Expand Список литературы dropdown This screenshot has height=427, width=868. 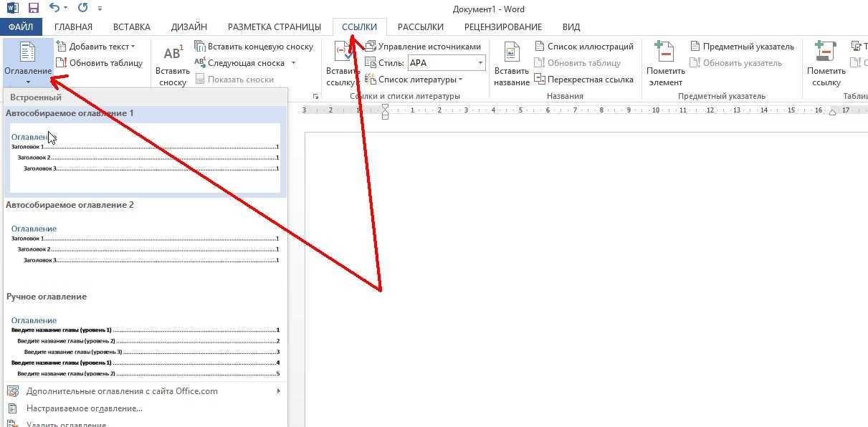point(414,80)
